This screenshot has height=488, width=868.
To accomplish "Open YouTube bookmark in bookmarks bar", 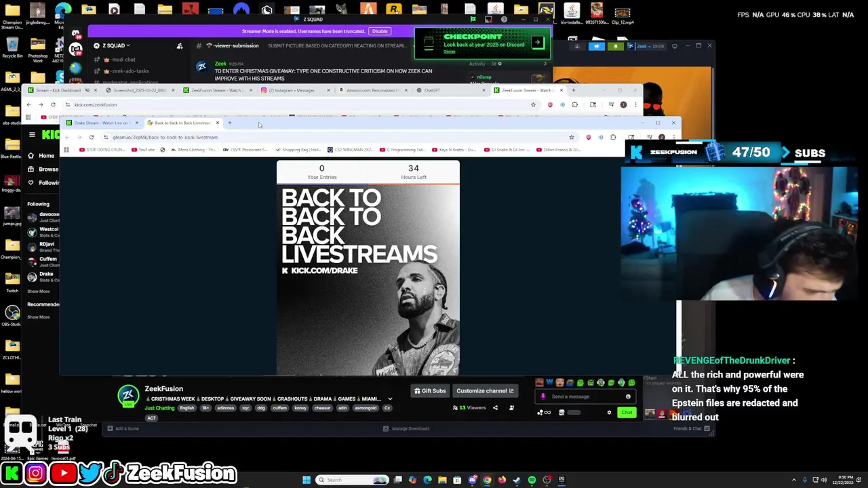I will click(x=143, y=150).
